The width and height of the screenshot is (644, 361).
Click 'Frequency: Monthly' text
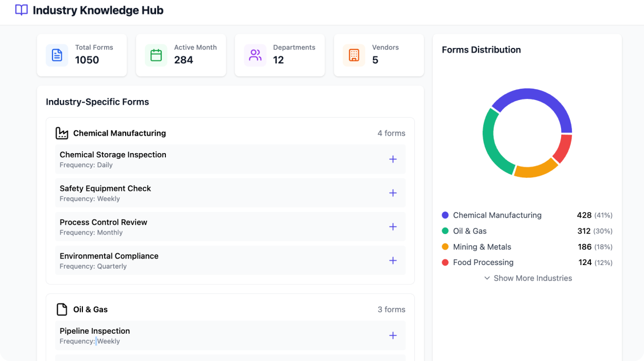pyautogui.click(x=91, y=233)
